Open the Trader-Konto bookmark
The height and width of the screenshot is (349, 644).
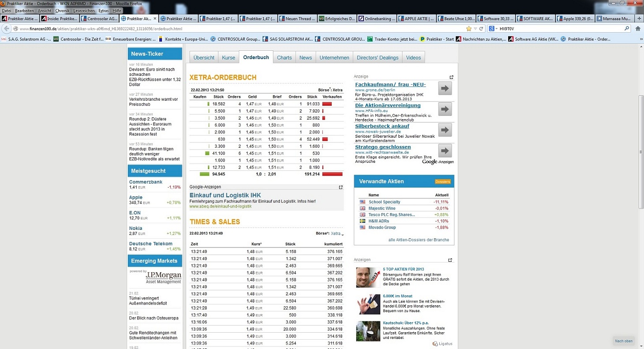[392, 39]
